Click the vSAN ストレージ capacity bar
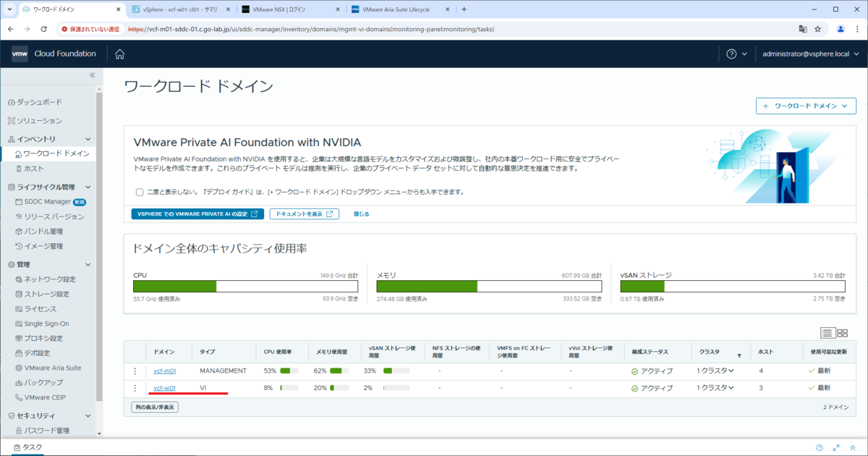This screenshot has width=868, height=456. pos(733,286)
